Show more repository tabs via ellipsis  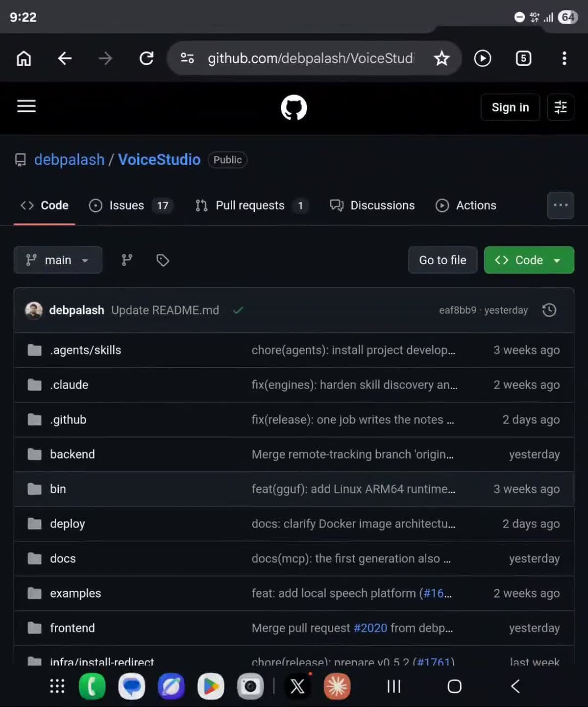point(561,205)
